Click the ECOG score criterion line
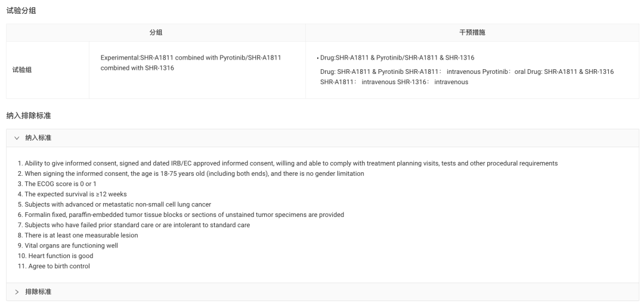This screenshot has height=307, width=644. [57, 184]
